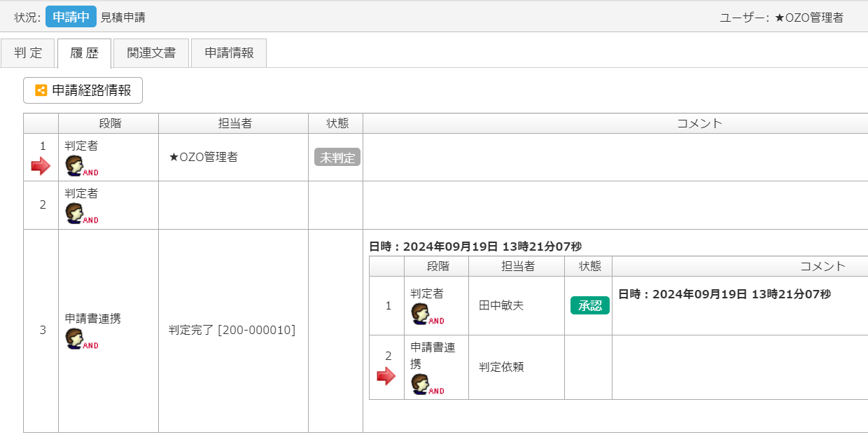Click the 未判定 status label

[x=337, y=158]
